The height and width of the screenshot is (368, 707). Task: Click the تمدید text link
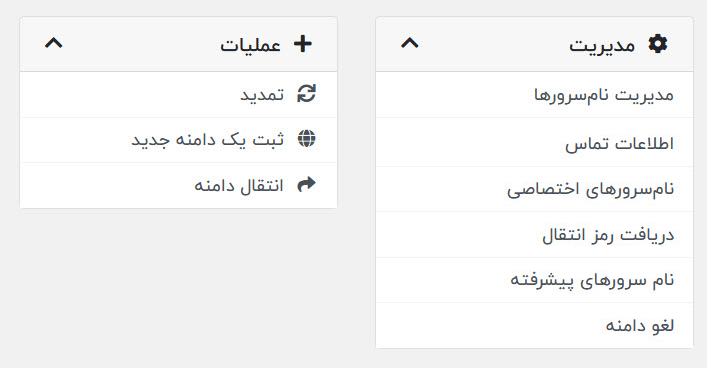(262, 95)
